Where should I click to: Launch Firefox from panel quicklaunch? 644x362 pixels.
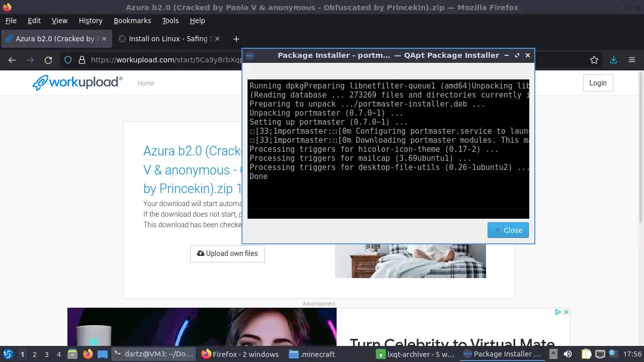click(88, 354)
